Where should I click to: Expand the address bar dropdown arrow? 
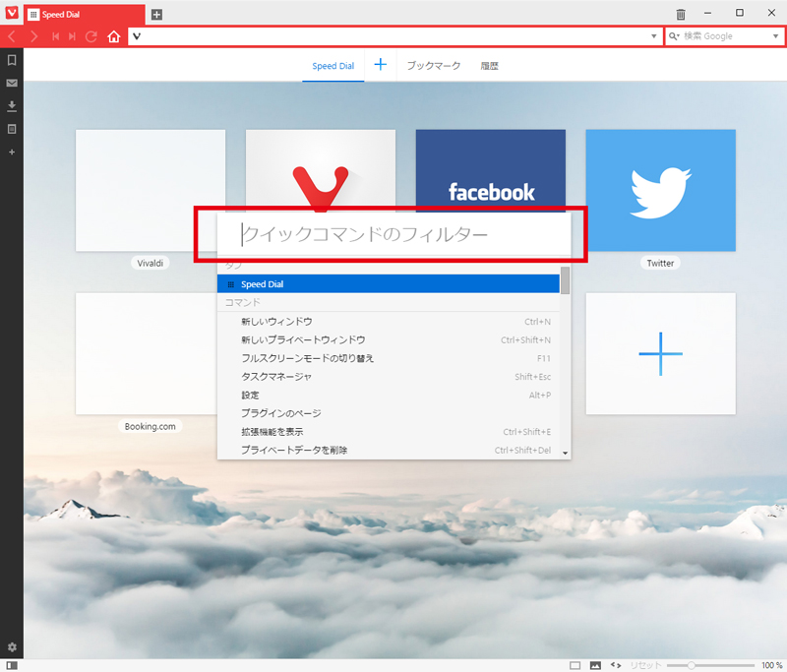point(653,36)
